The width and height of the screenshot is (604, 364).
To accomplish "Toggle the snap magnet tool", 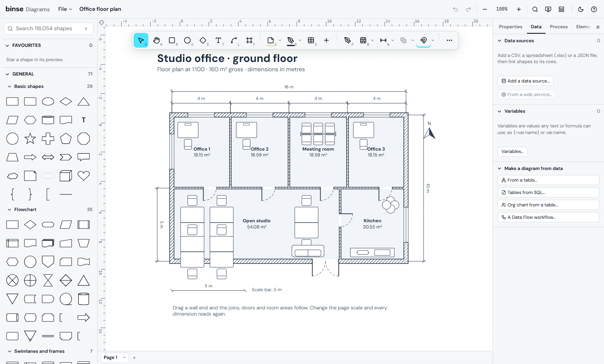I will coord(424,40).
